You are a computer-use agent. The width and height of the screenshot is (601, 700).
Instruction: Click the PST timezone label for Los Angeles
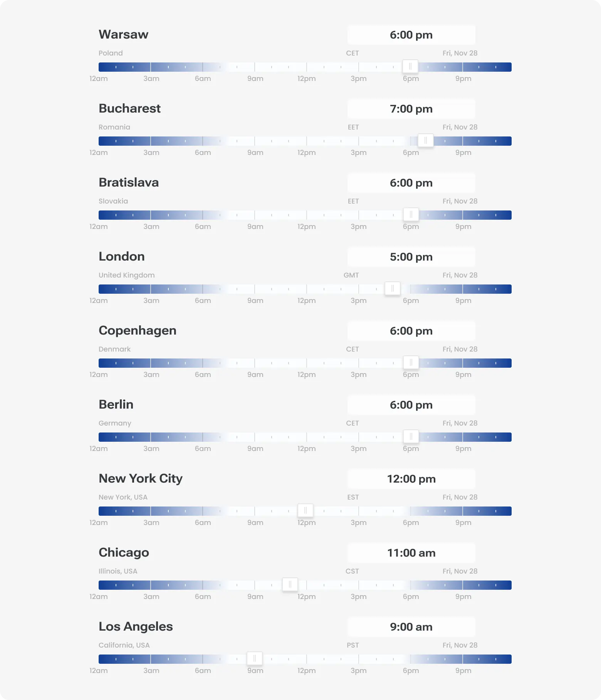(x=353, y=645)
